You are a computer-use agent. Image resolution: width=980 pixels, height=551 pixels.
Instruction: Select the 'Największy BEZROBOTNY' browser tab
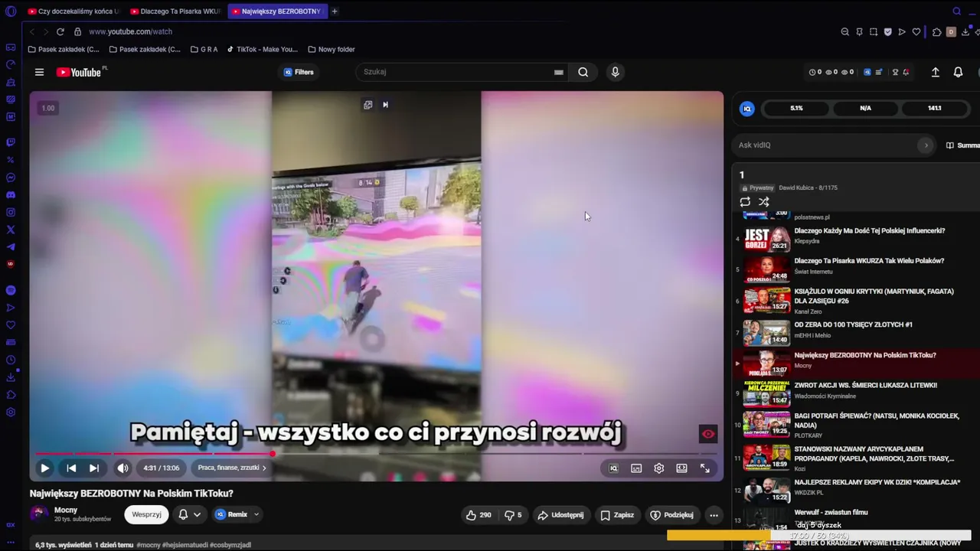coord(277,11)
